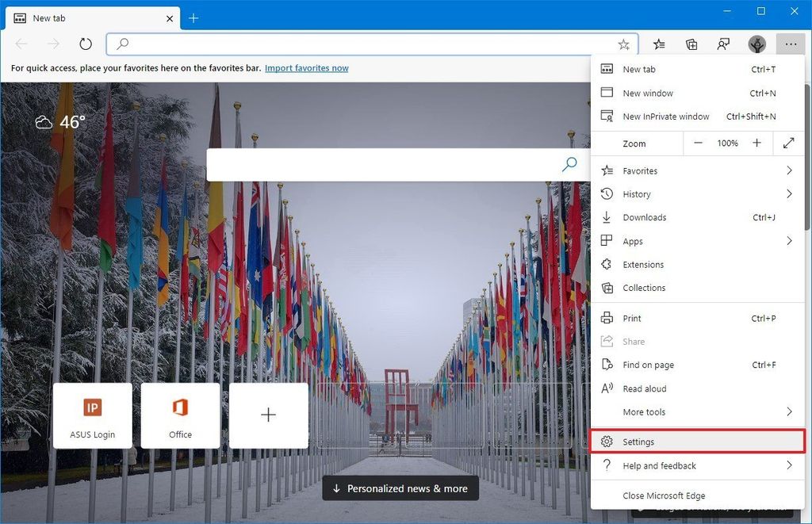812x524 pixels.
Task: Open the Favorites list from the toolbar
Action: (658, 44)
